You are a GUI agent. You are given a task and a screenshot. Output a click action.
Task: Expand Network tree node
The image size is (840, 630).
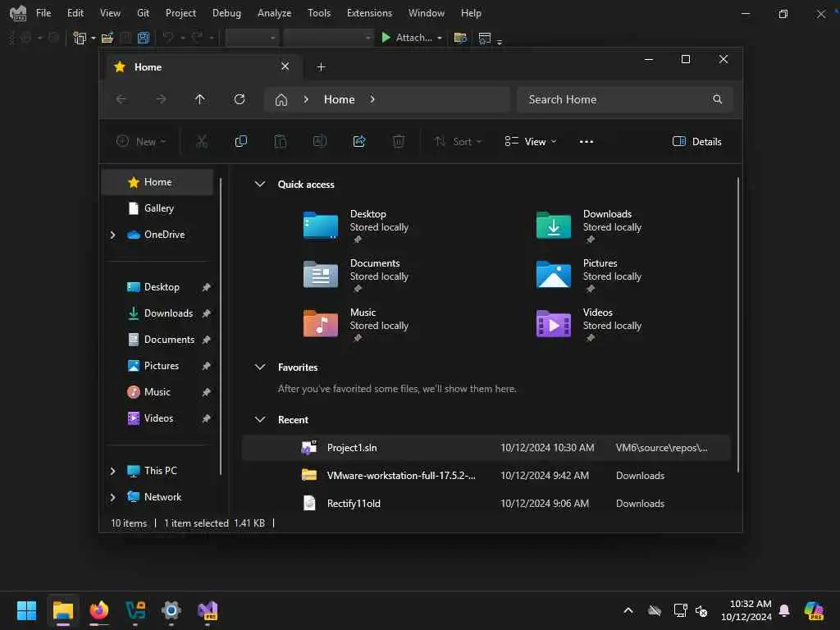[112, 497]
